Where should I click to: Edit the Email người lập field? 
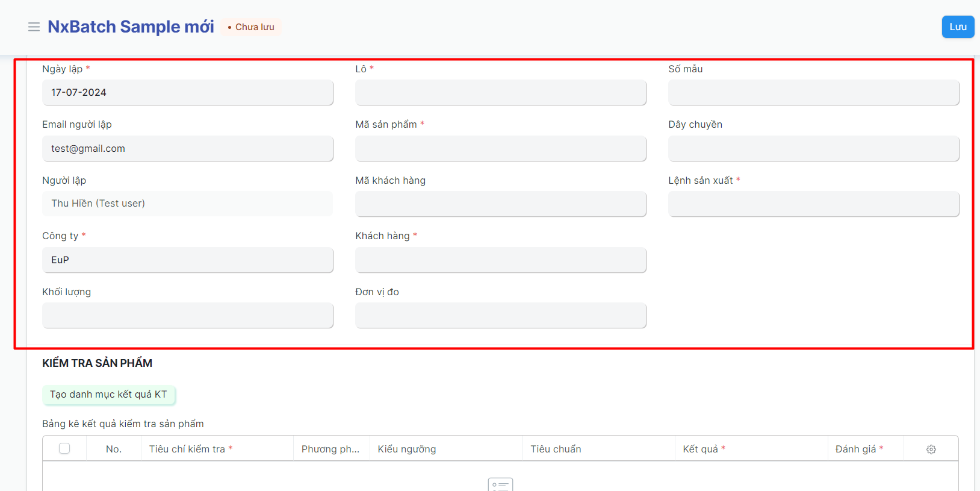pyautogui.click(x=187, y=149)
